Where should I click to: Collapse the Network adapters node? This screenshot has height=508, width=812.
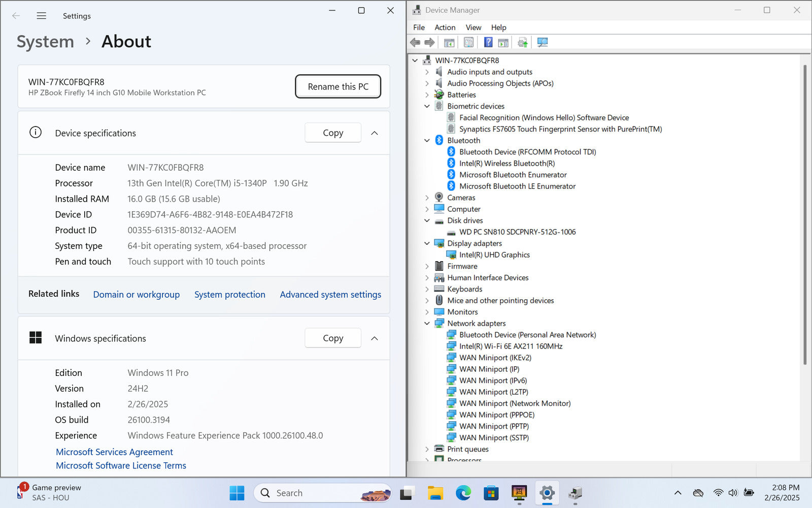(427, 324)
